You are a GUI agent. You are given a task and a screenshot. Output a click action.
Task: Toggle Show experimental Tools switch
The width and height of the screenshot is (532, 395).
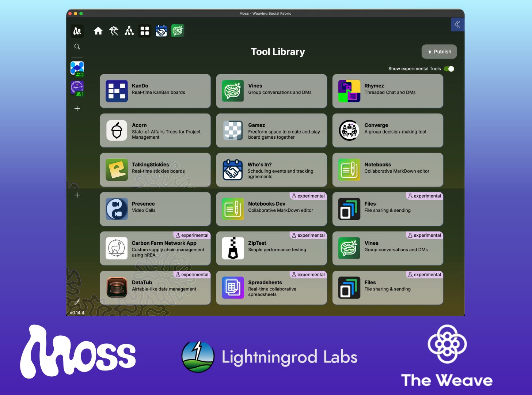pos(449,69)
